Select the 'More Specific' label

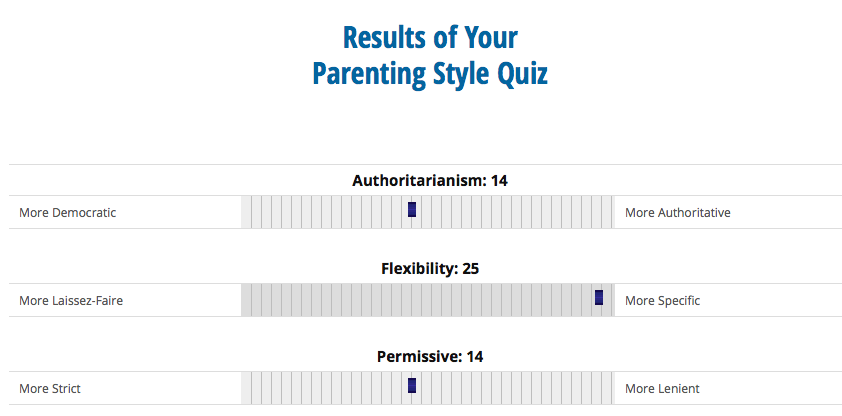pyautogui.click(x=663, y=301)
